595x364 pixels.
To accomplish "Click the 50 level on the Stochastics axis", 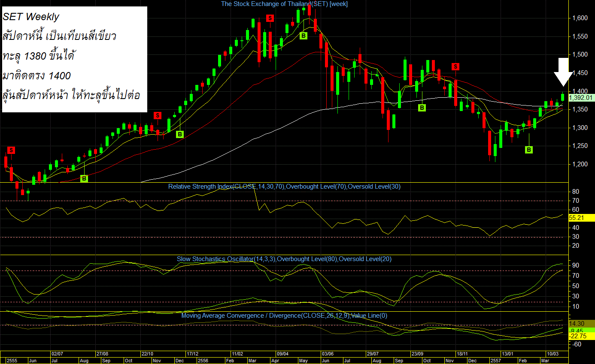I will point(575,286).
